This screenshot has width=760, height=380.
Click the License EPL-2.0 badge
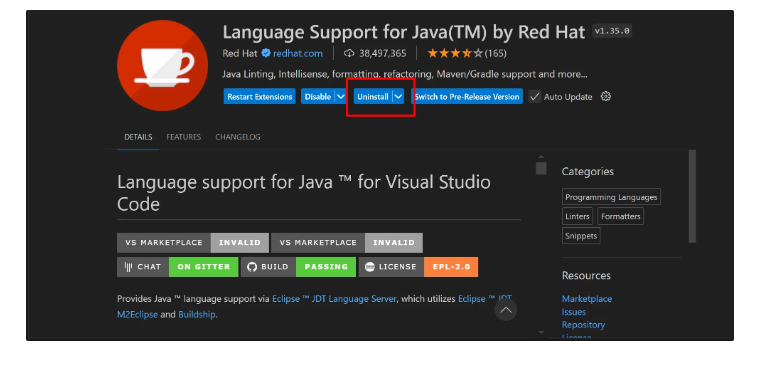tap(418, 267)
